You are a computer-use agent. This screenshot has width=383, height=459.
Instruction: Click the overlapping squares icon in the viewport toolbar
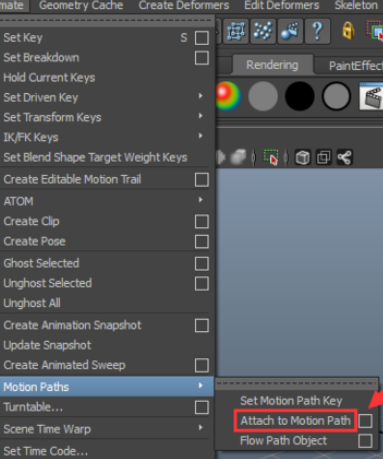click(323, 157)
